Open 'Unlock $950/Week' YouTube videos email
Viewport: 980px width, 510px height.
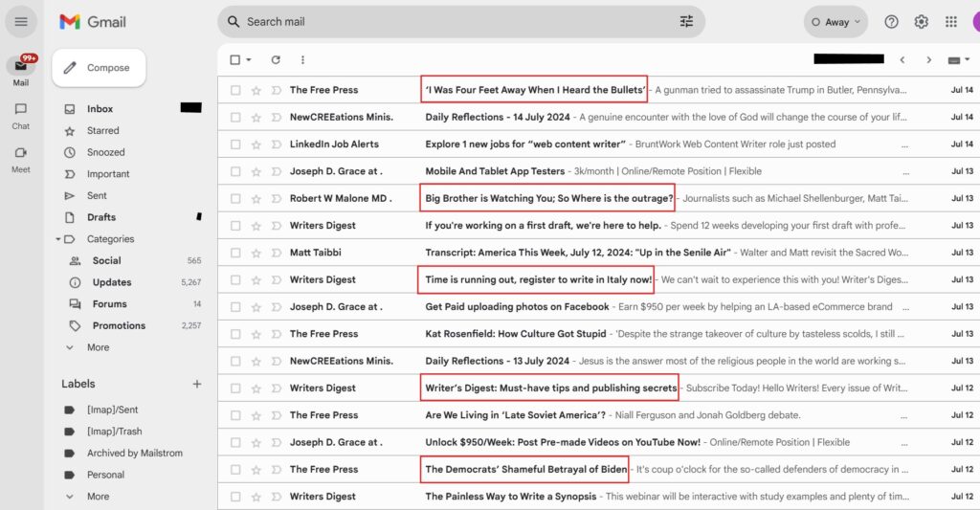563,442
